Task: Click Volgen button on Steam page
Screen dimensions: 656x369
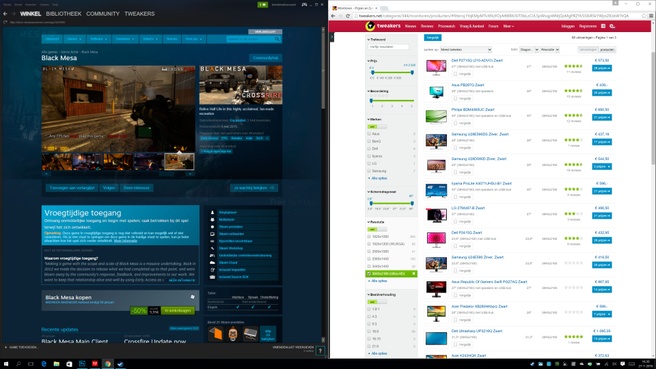Action: click(x=109, y=188)
